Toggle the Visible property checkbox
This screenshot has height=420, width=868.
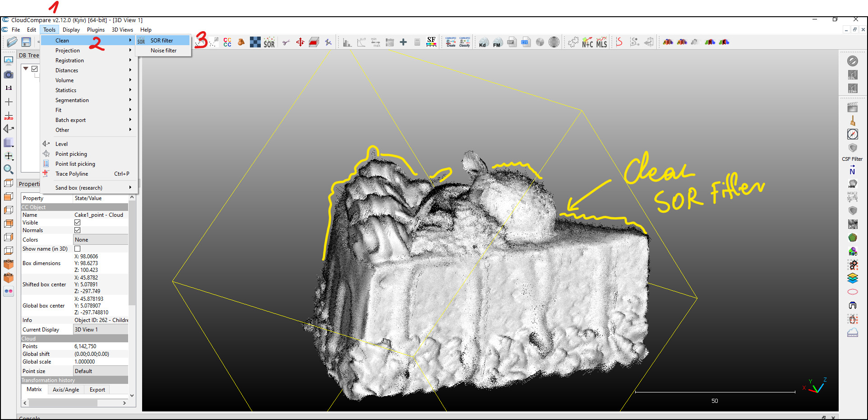[x=78, y=223]
